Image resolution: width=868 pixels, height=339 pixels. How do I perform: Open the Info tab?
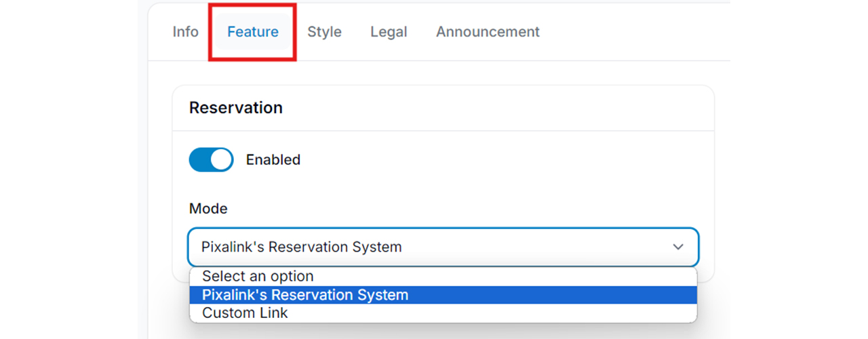pos(185,32)
